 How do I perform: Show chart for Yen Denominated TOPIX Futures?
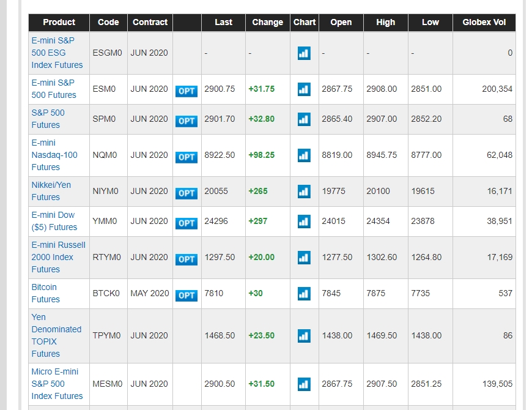click(304, 336)
